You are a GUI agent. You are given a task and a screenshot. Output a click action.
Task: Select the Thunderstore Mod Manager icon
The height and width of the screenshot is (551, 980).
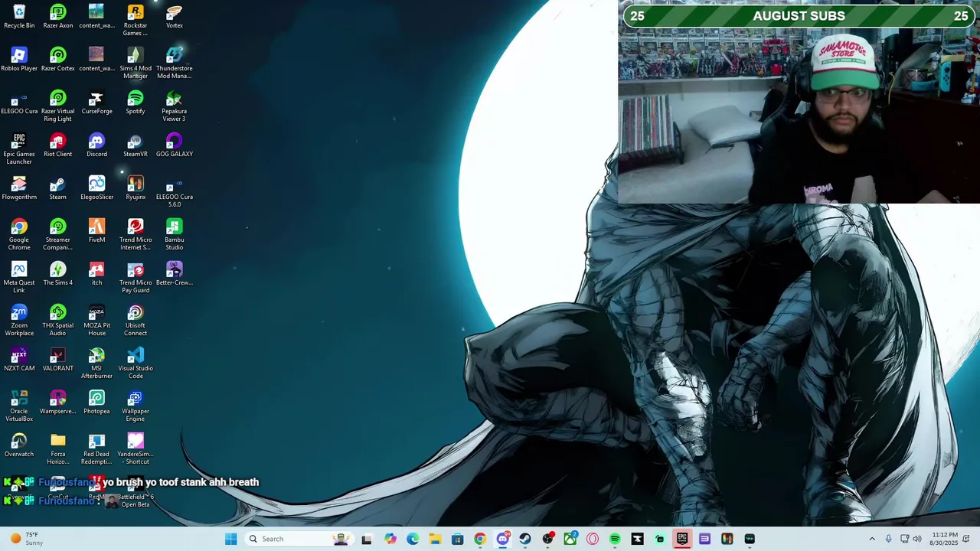175,63
